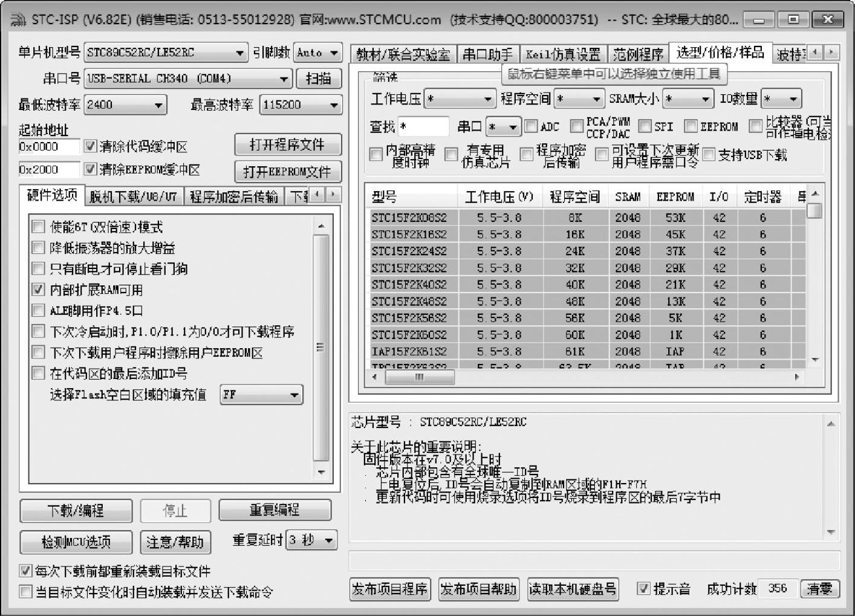The height and width of the screenshot is (616, 855).
Task: Click the 0x2000 start address field
Action: [x=48, y=170]
